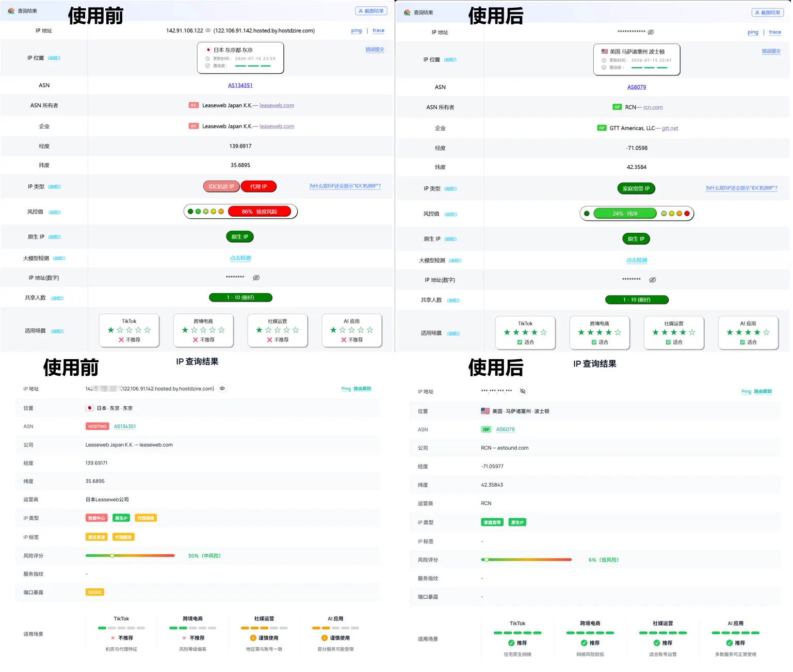The image size is (793, 672).
Task: Click trace link in the 使用前 panel
Action: 378,30
